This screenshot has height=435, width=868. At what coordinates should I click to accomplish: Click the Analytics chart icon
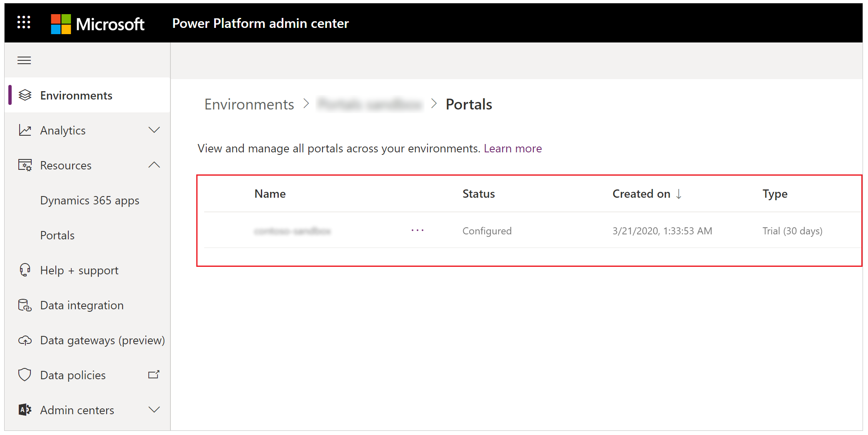(x=25, y=130)
